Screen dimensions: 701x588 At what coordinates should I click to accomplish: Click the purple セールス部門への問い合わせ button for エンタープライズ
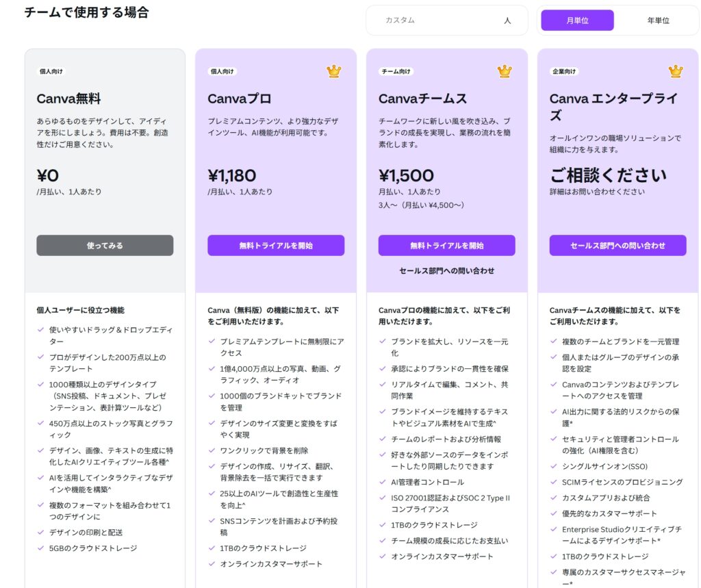click(618, 246)
